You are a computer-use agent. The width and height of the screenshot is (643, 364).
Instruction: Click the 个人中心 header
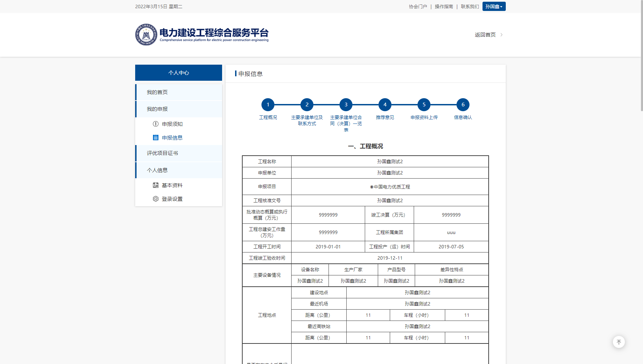[179, 73]
